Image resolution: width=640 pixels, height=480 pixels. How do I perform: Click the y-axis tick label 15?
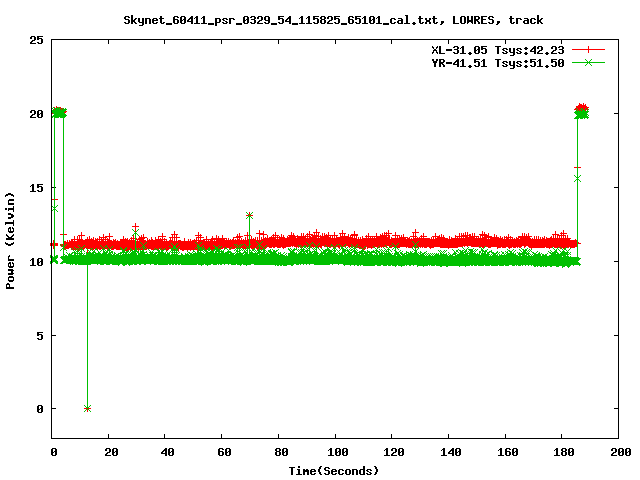tap(36, 188)
